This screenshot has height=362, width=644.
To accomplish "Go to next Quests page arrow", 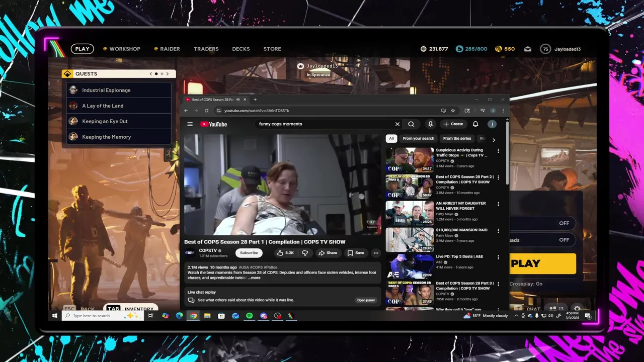I will click(168, 74).
